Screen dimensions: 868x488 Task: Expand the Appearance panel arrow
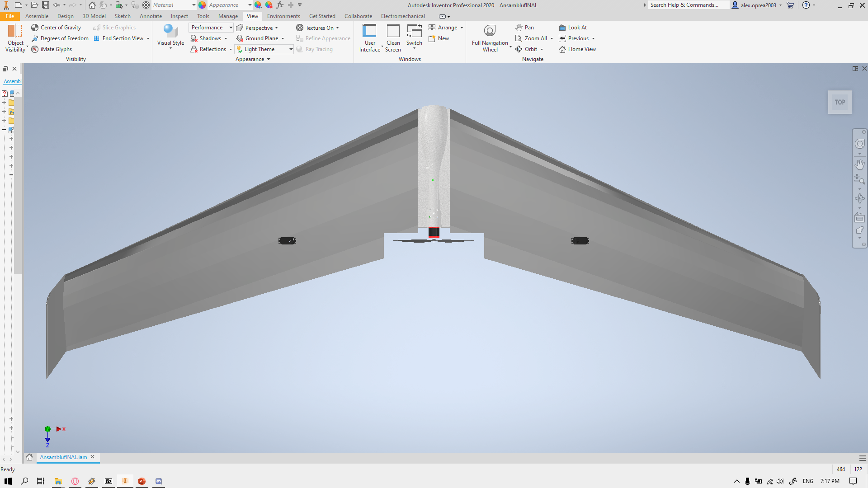[x=269, y=59]
